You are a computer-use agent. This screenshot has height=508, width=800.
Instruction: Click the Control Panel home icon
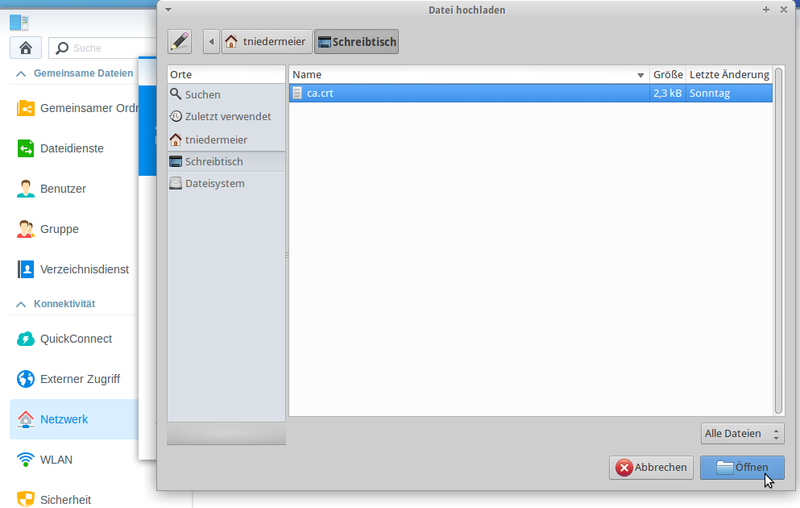coord(26,48)
